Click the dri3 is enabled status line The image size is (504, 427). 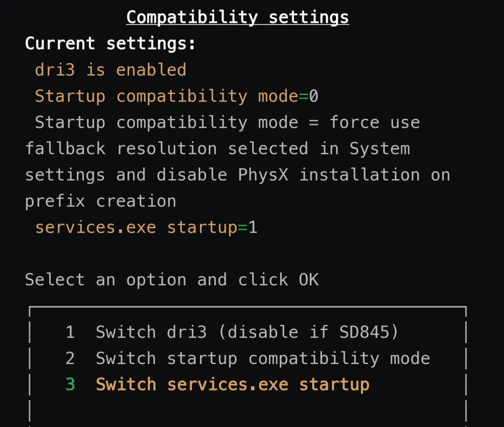coord(111,70)
